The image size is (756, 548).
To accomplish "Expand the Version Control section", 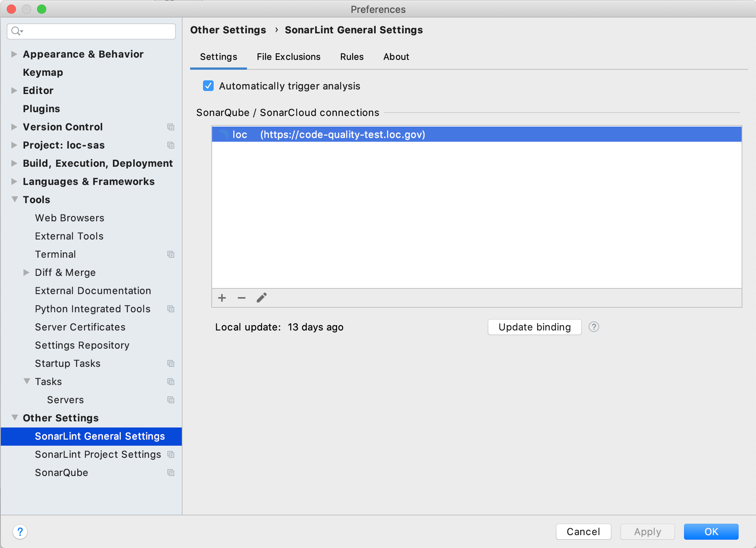I will pyautogui.click(x=14, y=126).
